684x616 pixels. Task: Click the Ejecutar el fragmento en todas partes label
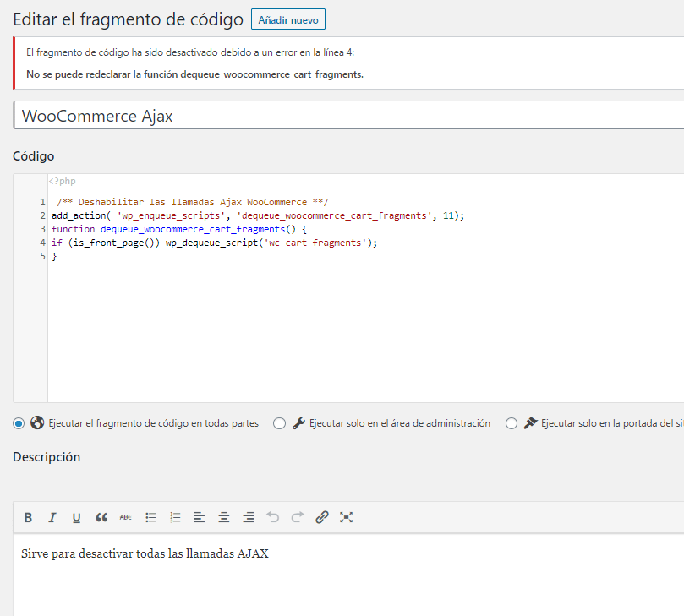point(154,423)
